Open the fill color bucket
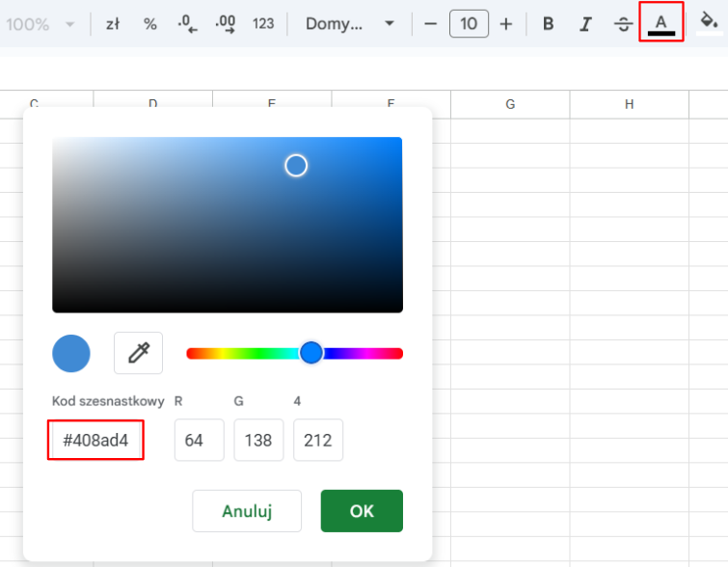Image resolution: width=728 pixels, height=567 pixels. click(x=709, y=23)
